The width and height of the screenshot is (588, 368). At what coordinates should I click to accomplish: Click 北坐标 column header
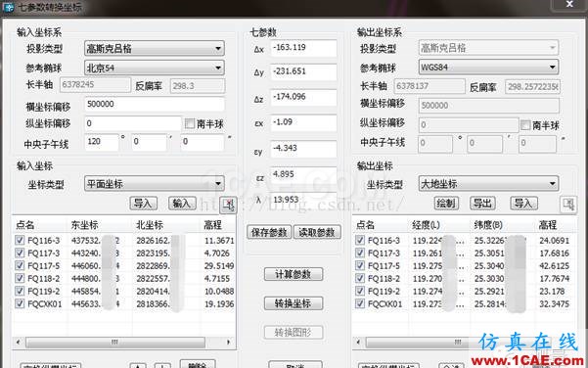[150, 225]
